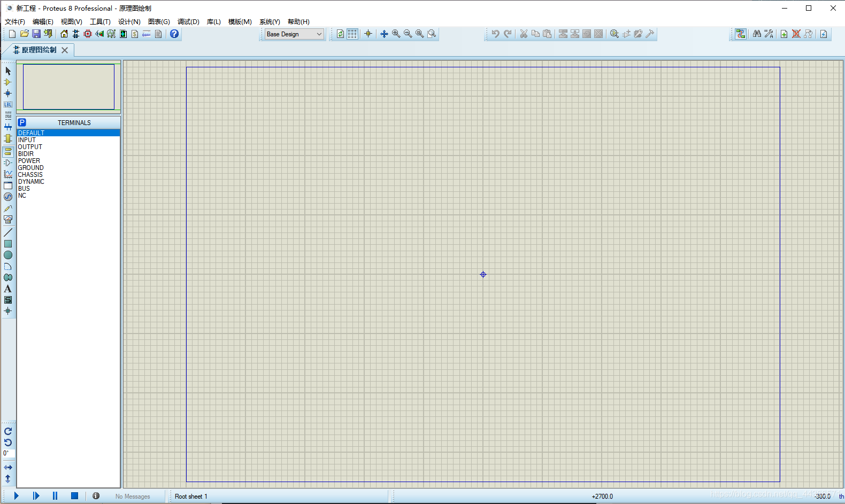Open Search and Tag binoculars tool
The height and width of the screenshot is (504, 845).
pyautogui.click(x=757, y=34)
